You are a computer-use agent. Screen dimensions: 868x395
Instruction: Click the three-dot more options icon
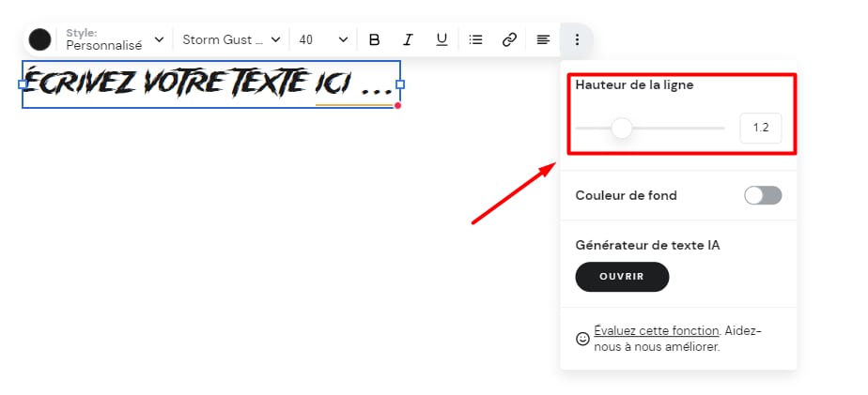pyautogui.click(x=577, y=39)
